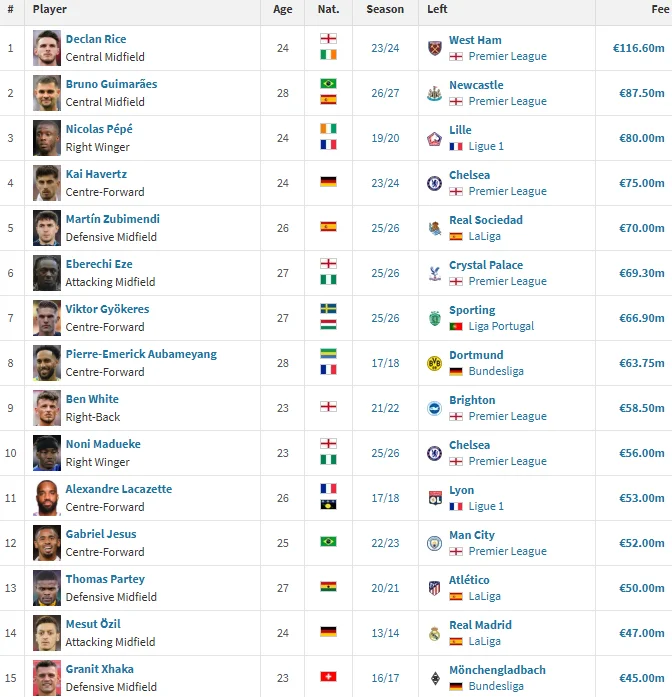Click the Real Madrid crest icon

click(434, 633)
